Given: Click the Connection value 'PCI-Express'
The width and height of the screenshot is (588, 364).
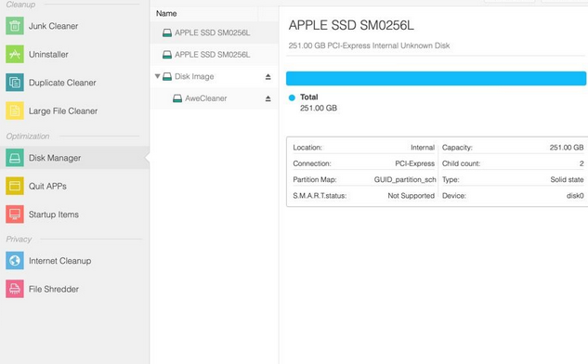Looking at the screenshot, I should pos(414,163).
